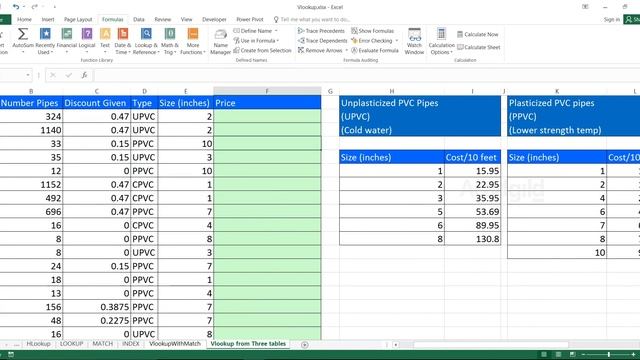Open the Watch Window
The width and height of the screenshot is (640, 360).
414,41
